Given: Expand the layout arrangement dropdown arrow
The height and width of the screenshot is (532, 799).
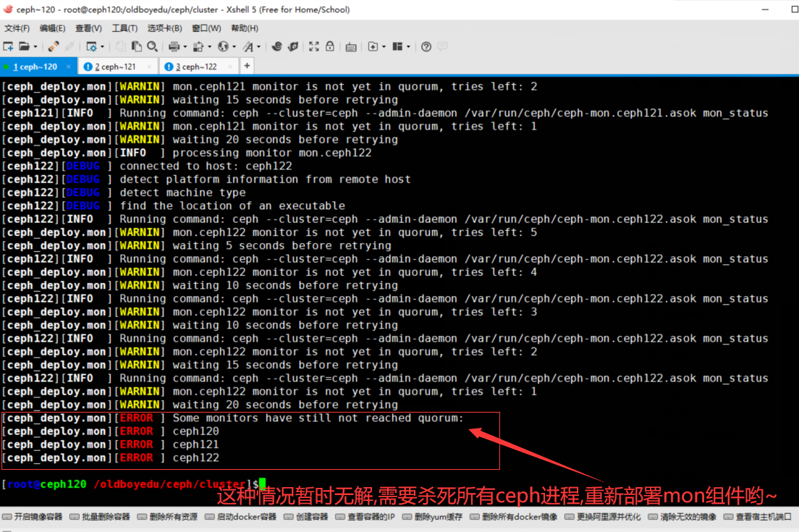Looking at the screenshot, I should tap(409, 47).
